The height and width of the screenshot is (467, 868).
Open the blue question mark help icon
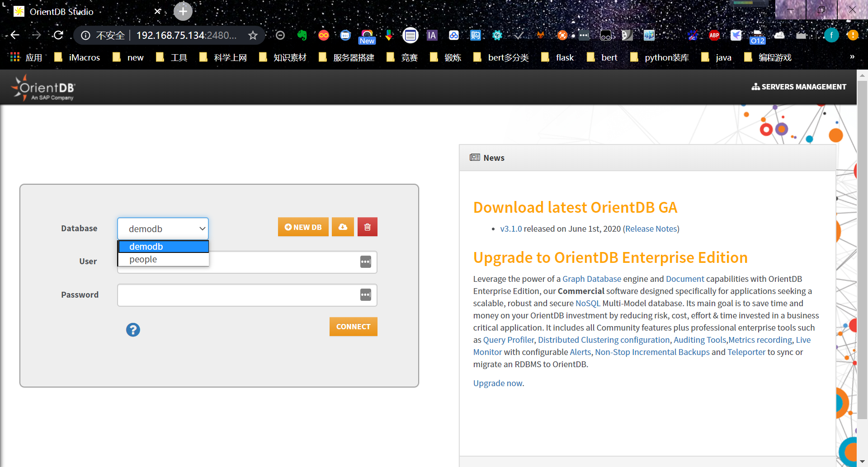click(133, 330)
